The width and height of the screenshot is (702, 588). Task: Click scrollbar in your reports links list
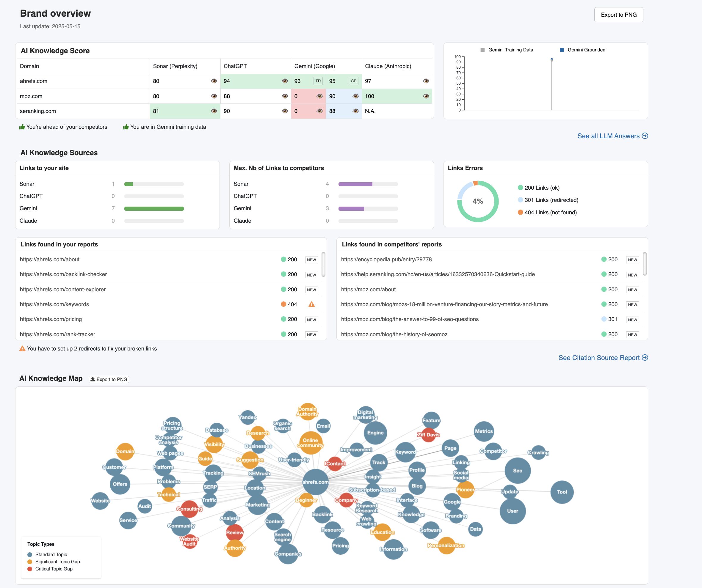(323, 264)
